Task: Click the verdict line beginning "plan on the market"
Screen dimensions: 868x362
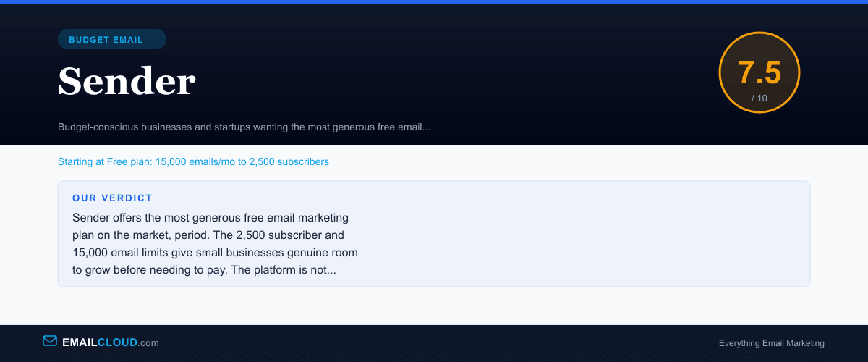Action: click(208, 235)
